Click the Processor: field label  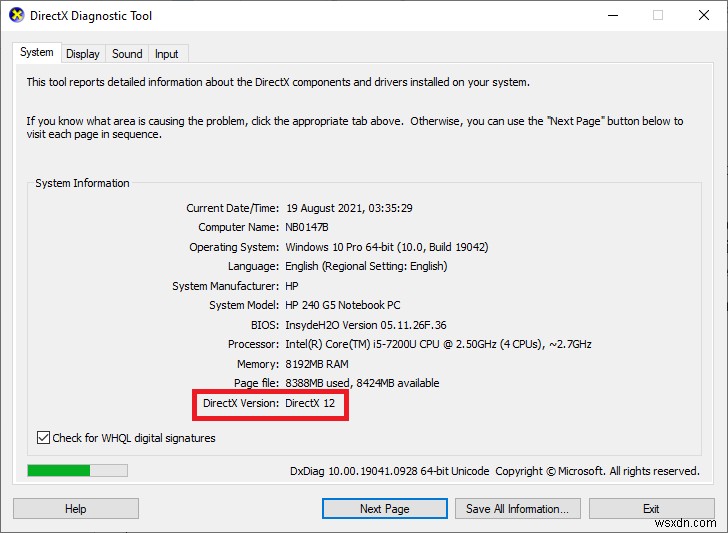pos(254,344)
